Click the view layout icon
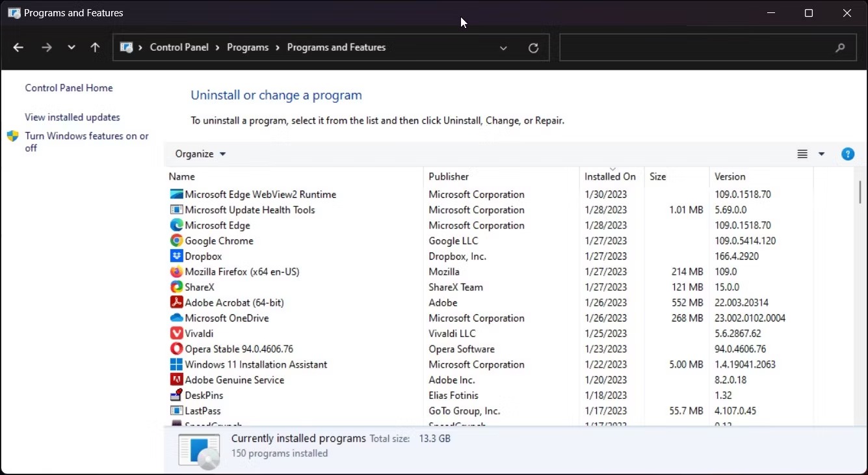Image resolution: width=868 pixels, height=475 pixels. 802,154
